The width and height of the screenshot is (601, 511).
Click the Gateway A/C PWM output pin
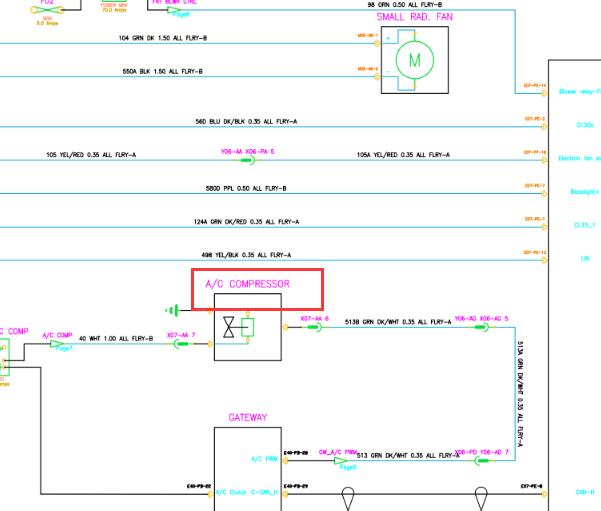[285, 460]
